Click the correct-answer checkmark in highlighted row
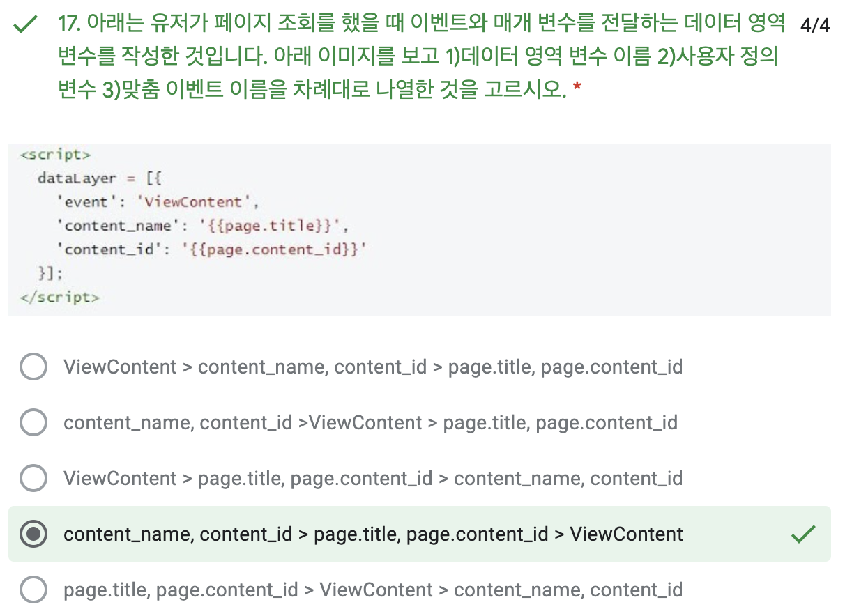The height and width of the screenshot is (616, 852). tap(804, 534)
